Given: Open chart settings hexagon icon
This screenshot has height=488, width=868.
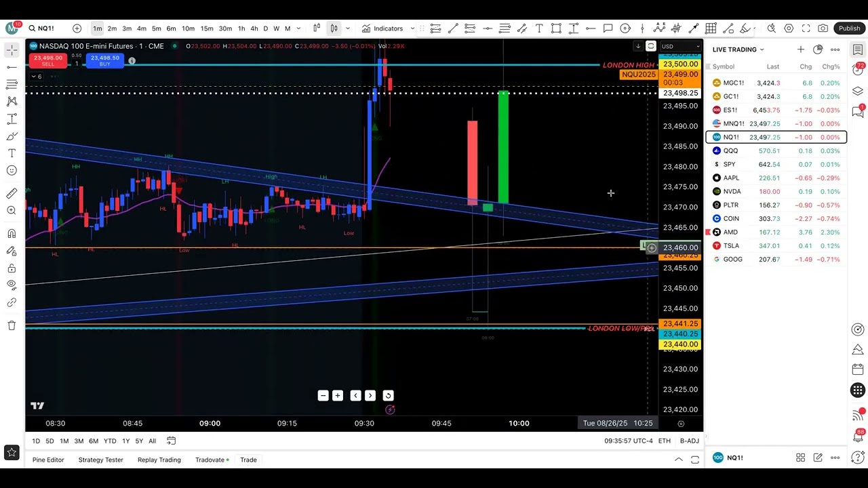Looking at the screenshot, I should pos(789,28).
